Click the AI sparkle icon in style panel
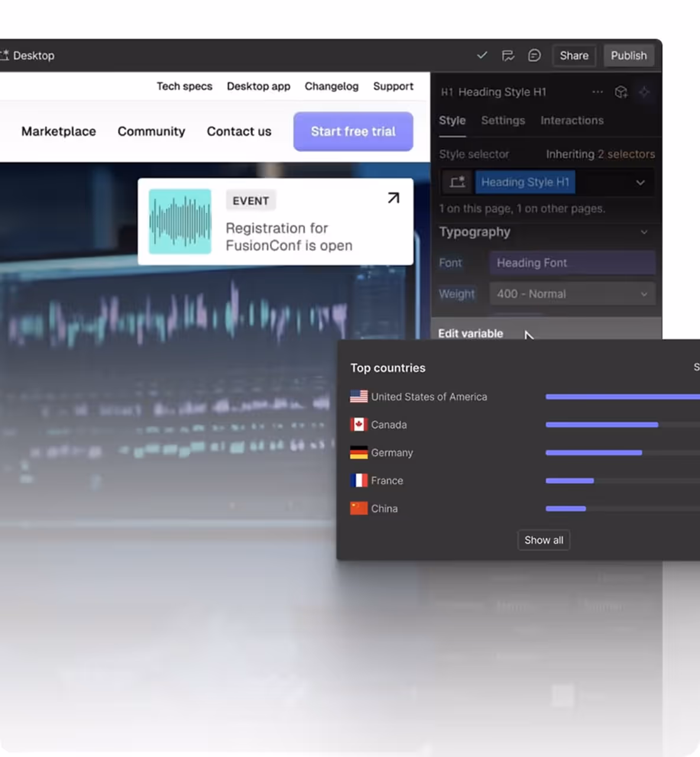This screenshot has width=700, height=757. click(644, 92)
